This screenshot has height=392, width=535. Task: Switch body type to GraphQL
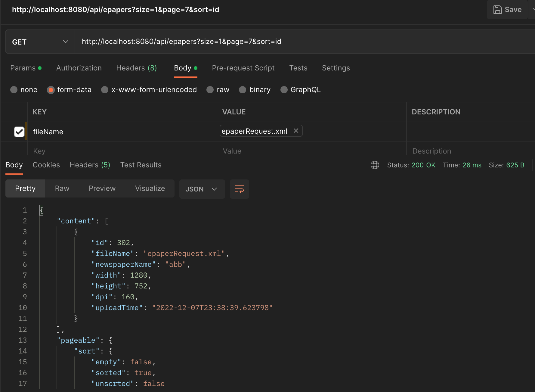coord(284,90)
